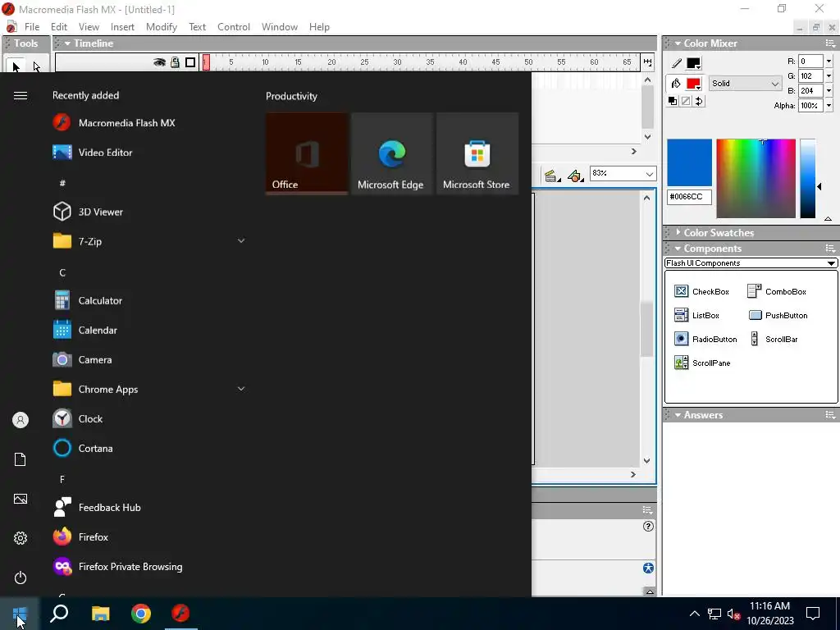
Task: Open the Solid fill style dropdown
Action: point(745,83)
